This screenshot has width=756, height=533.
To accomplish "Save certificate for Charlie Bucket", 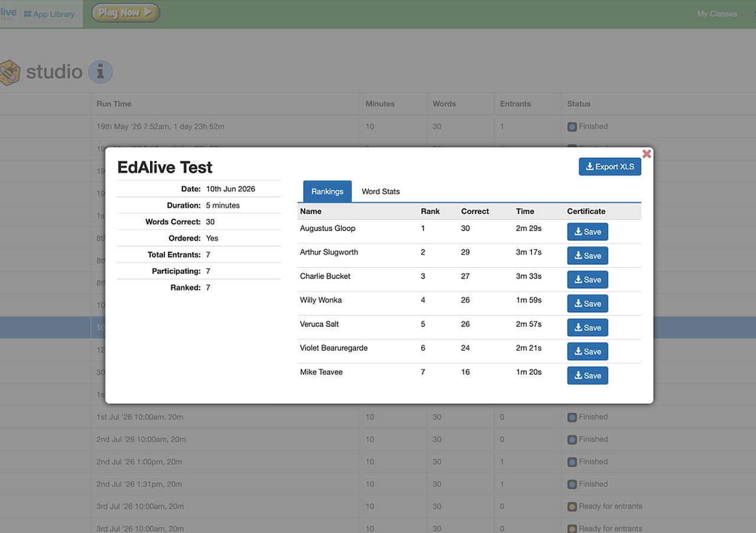I will [588, 279].
